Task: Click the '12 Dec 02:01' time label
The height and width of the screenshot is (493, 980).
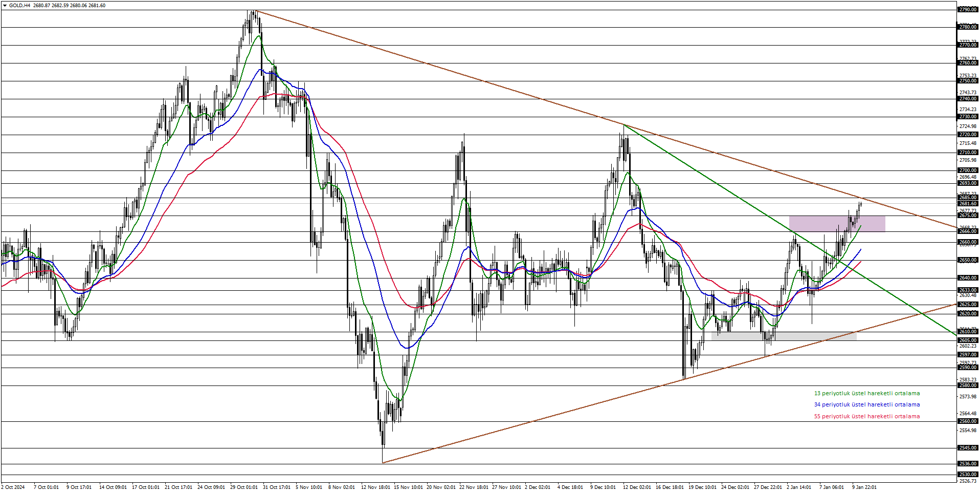Action: pyautogui.click(x=637, y=487)
